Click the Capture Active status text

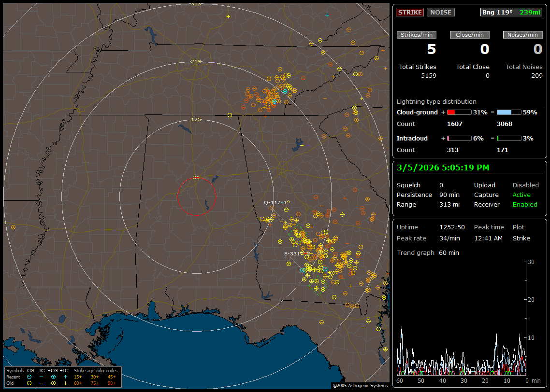(521, 195)
